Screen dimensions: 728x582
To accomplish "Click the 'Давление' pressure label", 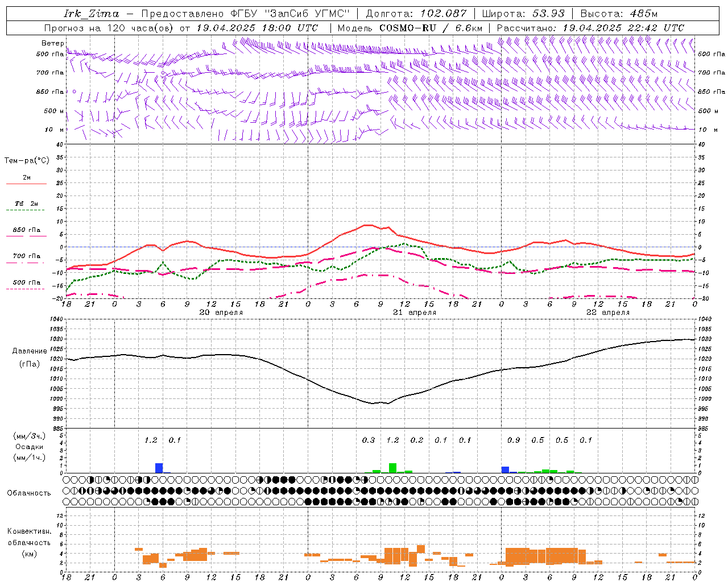I will click(30, 351).
